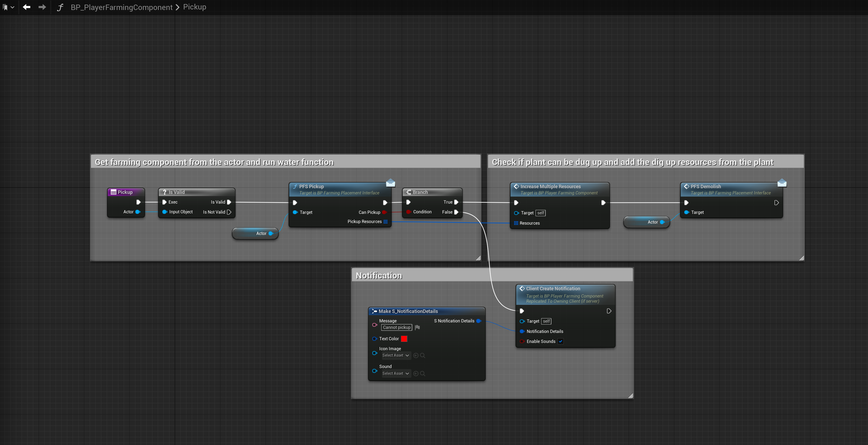Screen dimensions: 868x445
Task: Click localization flag icon next to Message
Action: click(417, 328)
